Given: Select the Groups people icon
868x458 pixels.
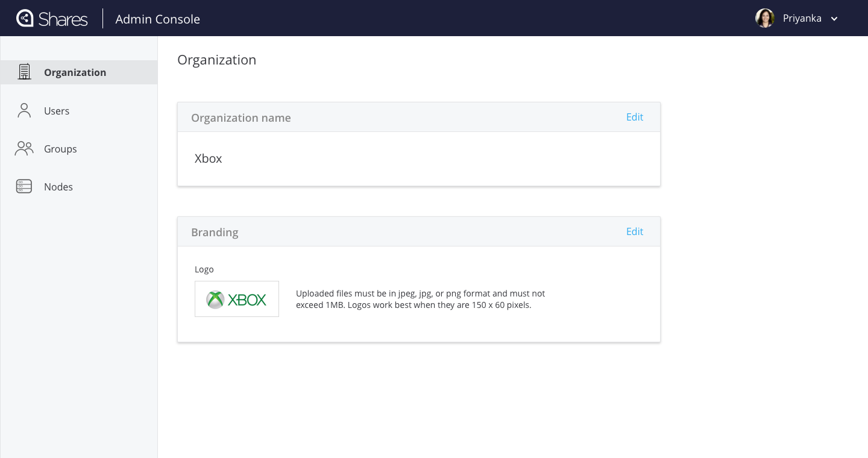Looking at the screenshot, I should [x=24, y=148].
